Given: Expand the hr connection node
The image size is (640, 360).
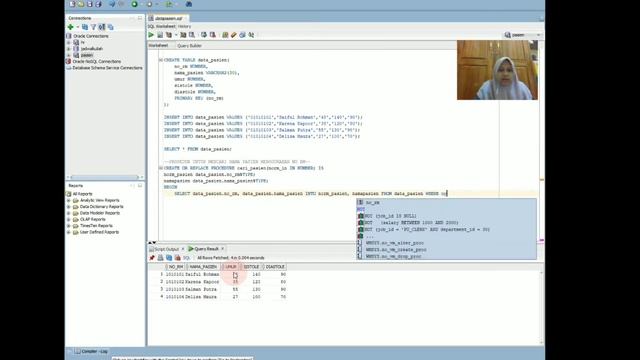Looking at the screenshot, I should (x=69, y=42).
